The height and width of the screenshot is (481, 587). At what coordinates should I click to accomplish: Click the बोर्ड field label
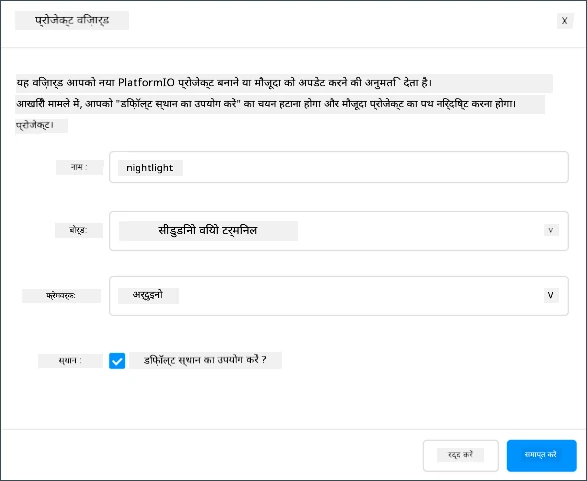click(x=79, y=230)
